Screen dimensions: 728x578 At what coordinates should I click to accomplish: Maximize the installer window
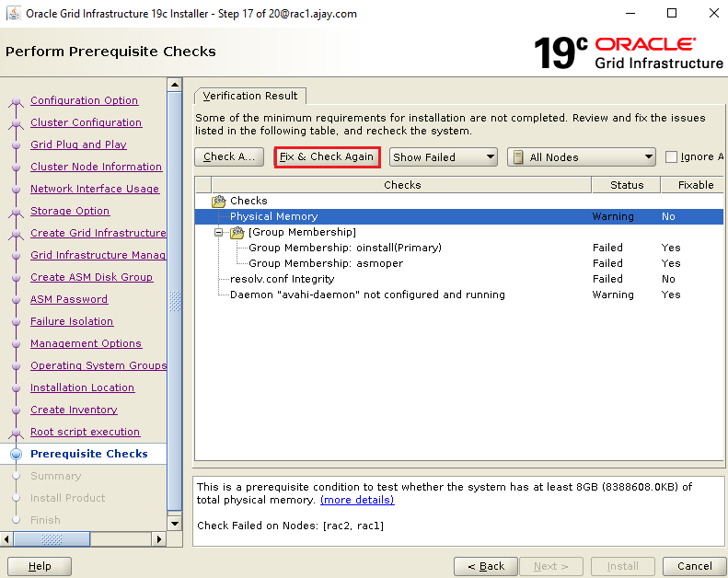[671, 13]
